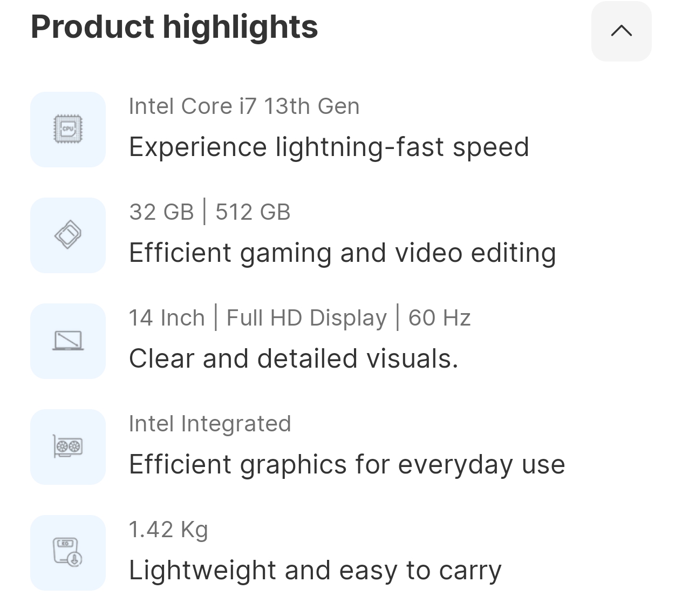Click the CPU icon's blue background tile

tap(67, 129)
